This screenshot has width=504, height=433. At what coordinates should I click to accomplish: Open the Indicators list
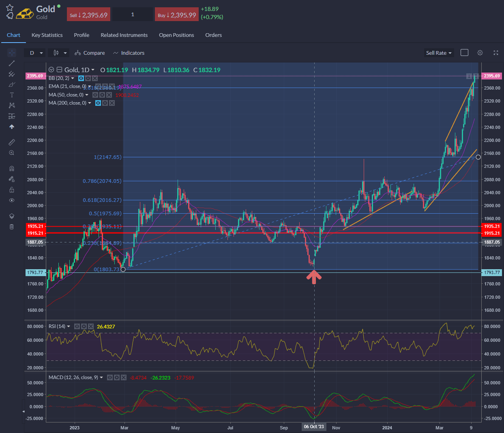pyautogui.click(x=129, y=53)
